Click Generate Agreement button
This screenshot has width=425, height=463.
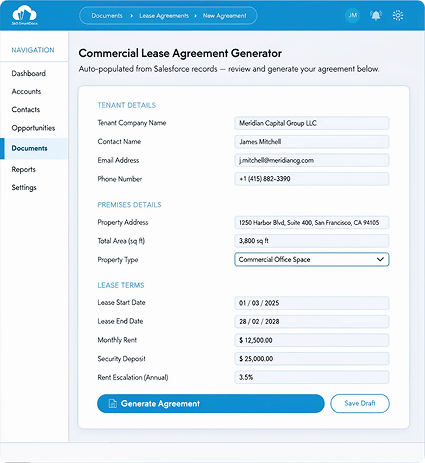click(211, 403)
